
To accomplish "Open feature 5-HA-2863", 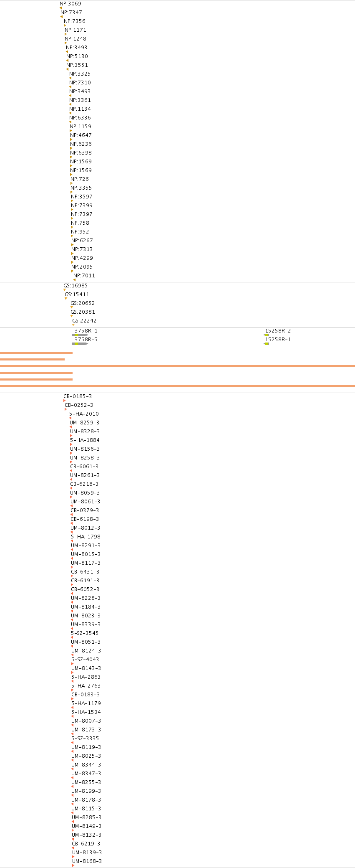I will [x=86, y=677].
